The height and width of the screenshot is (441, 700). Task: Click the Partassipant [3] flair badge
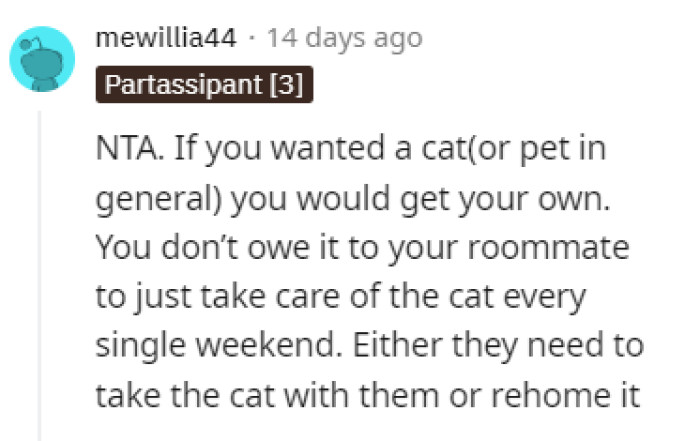pyautogui.click(x=206, y=85)
